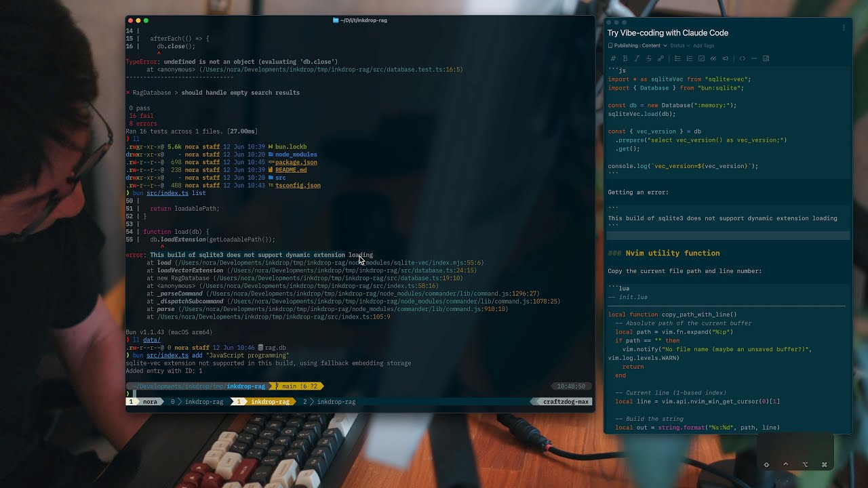Click rag.db in the terminal listing

click(275, 348)
